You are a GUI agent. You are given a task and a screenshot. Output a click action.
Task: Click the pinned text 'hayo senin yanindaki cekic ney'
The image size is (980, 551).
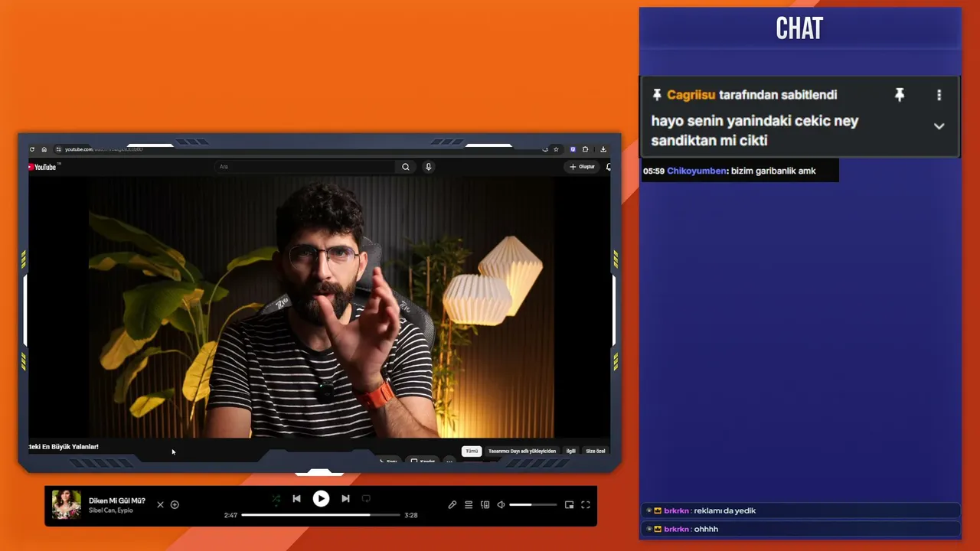755,121
